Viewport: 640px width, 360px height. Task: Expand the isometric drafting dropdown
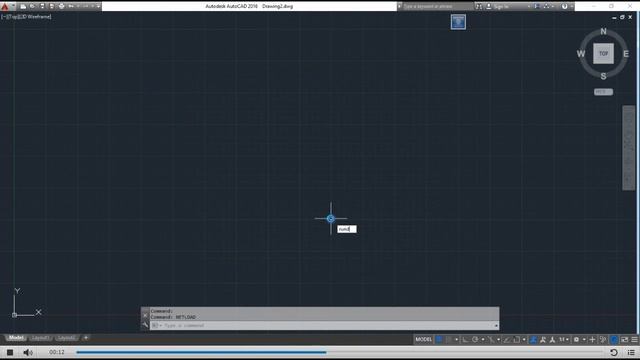pyautogui.click(x=498, y=339)
